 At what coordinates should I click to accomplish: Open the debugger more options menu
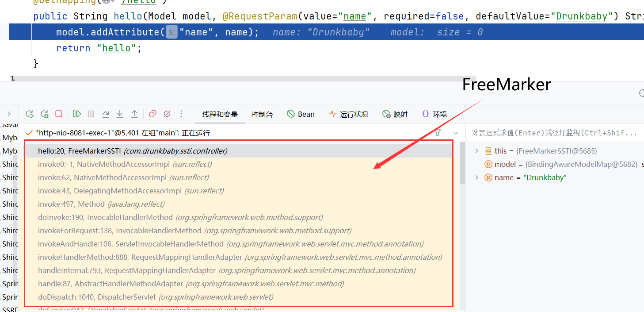[x=181, y=114]
